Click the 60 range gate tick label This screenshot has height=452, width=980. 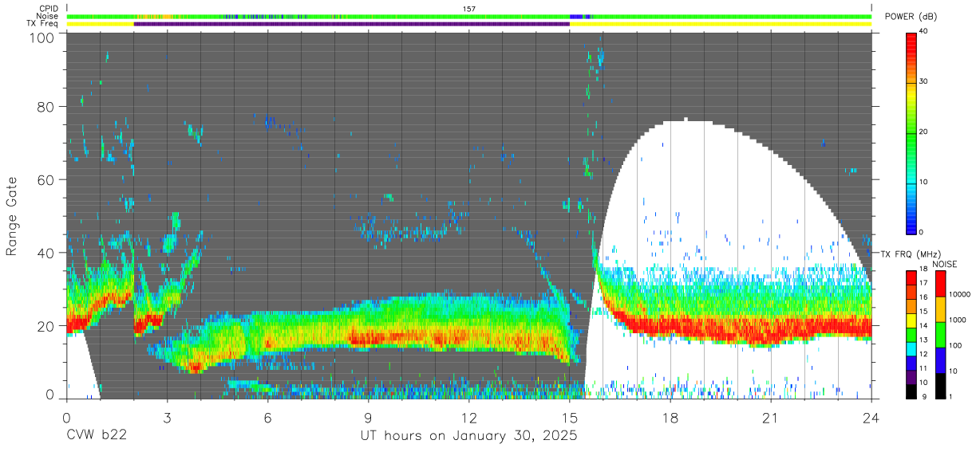tap(45, 179)
